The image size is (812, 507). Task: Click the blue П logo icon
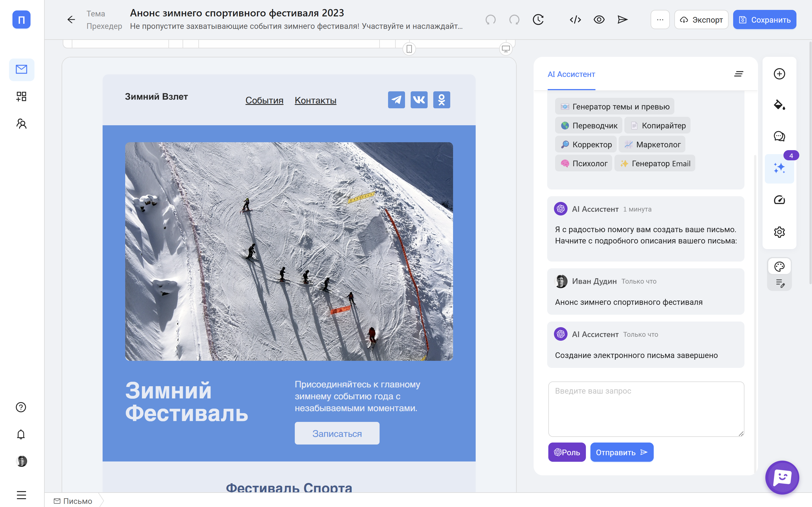pos(21,20)
